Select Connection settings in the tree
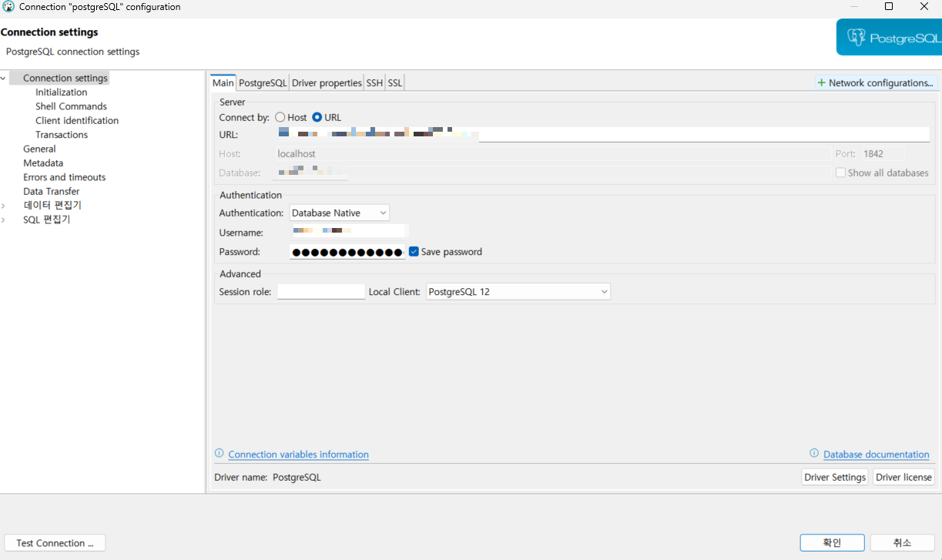Viewport: 942px width, 560px height. [x=65, y=78]
